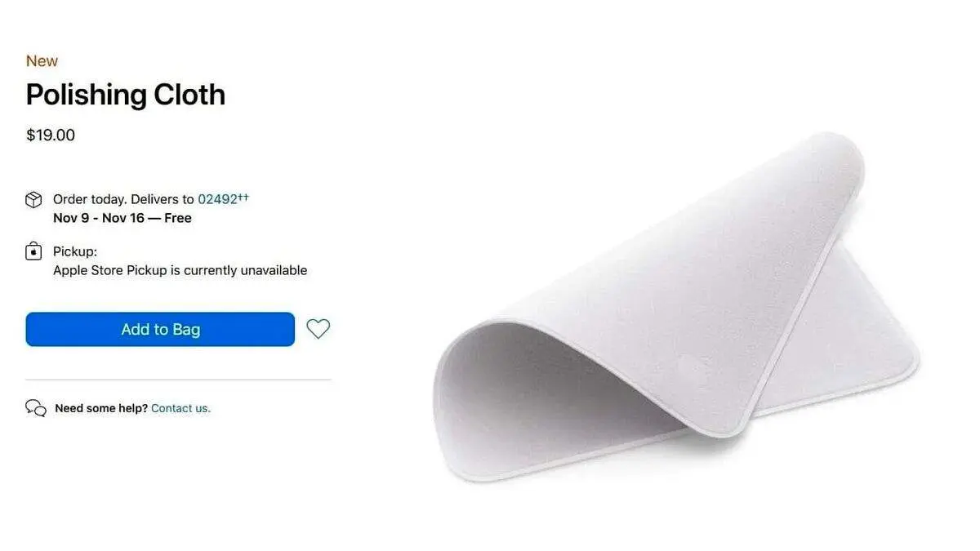Select the Polishing Cloth product title
This screenshot has width=980, height=551.
coord(126,95)
